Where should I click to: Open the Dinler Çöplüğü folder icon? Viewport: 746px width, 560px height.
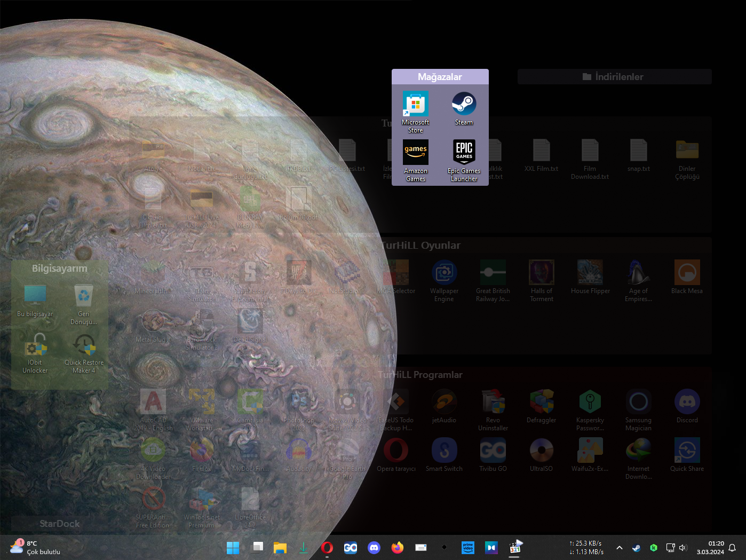687,159
